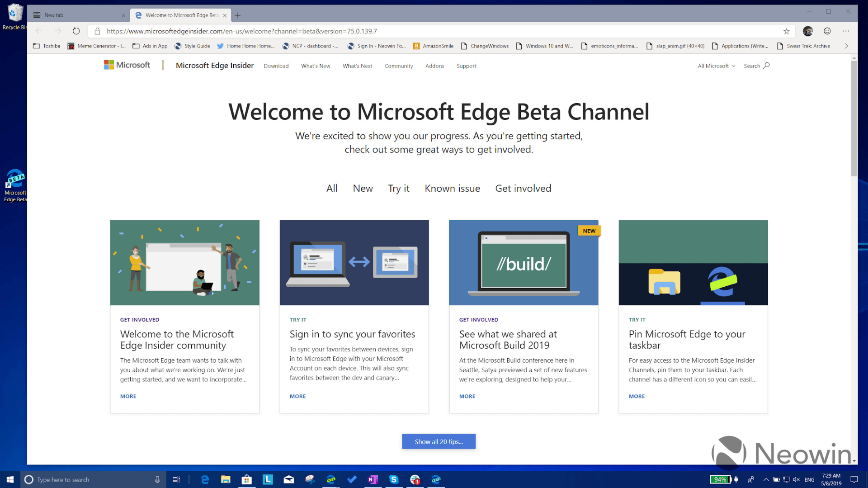Open a new tab with plus button
The width and height of the screenshot is (868, 488).
tap(238, 15)
